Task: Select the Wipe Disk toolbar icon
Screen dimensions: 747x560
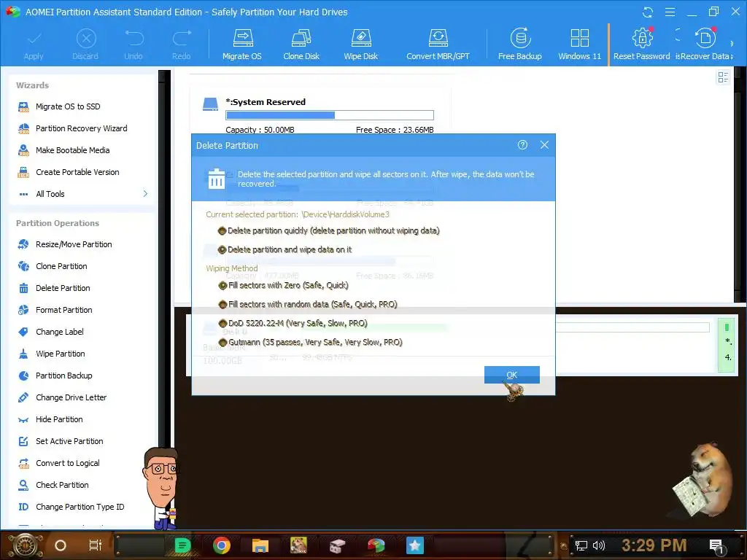Action: tap(360, 44)
